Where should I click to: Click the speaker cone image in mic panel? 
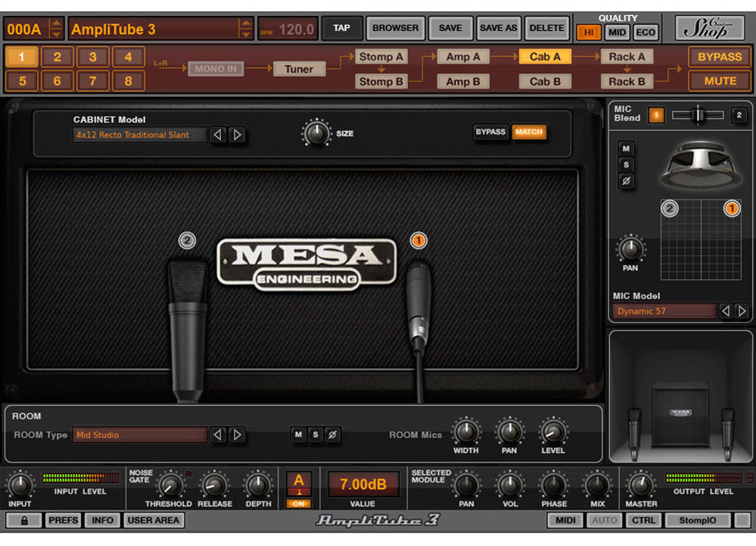[x=701, y=165]
